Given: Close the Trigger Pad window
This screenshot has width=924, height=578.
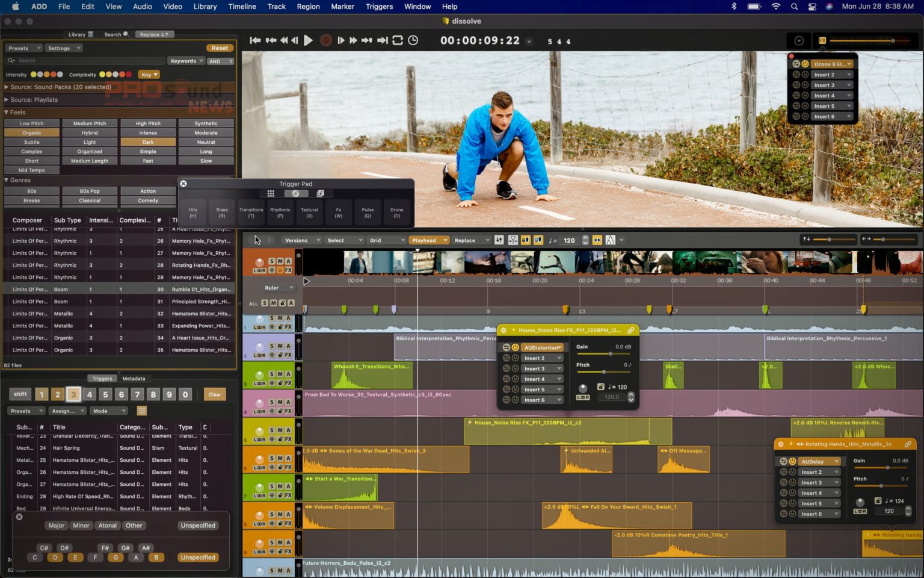Looking at the screenshot, I should point(183,184).
